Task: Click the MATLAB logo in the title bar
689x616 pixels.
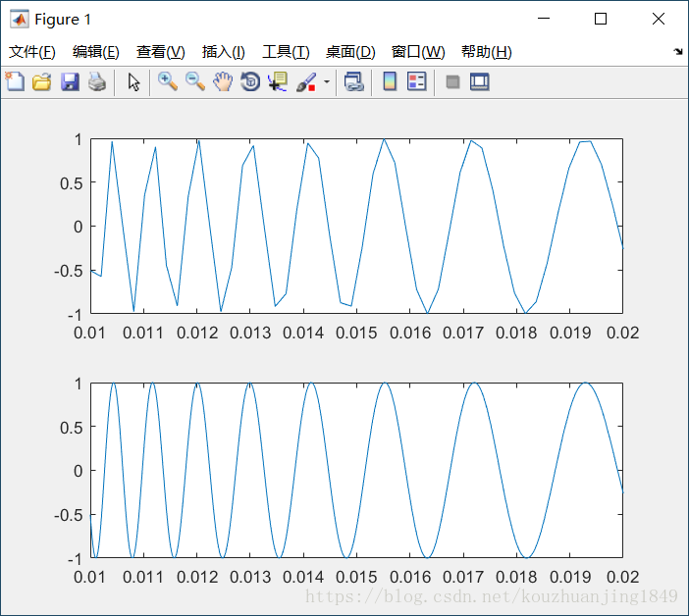Action: (x=20, y=19)
